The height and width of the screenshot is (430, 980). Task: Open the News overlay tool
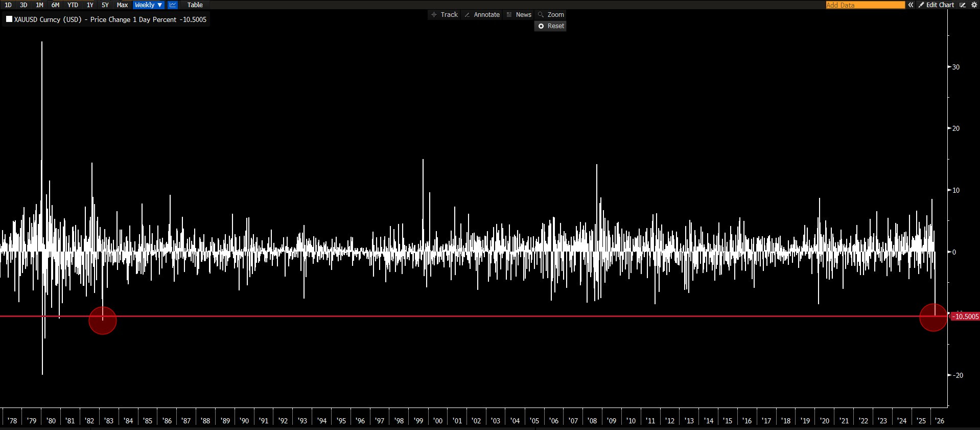[518, 15]
